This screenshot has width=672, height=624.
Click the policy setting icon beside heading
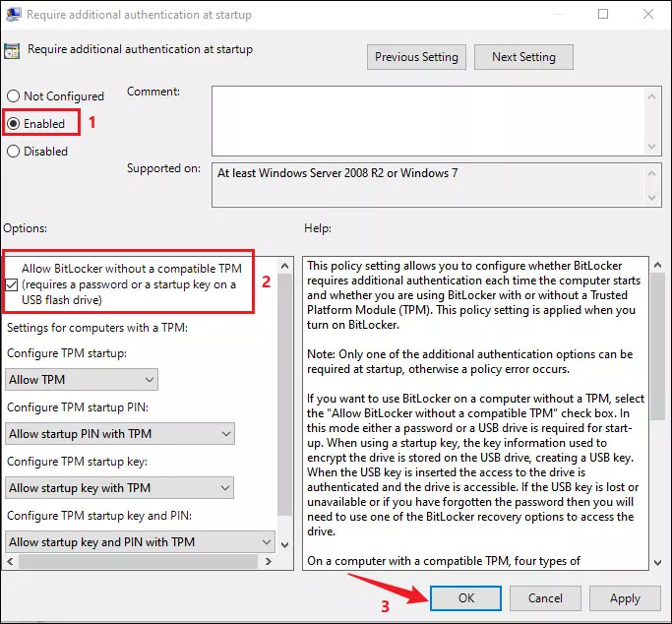click(12, 51)
